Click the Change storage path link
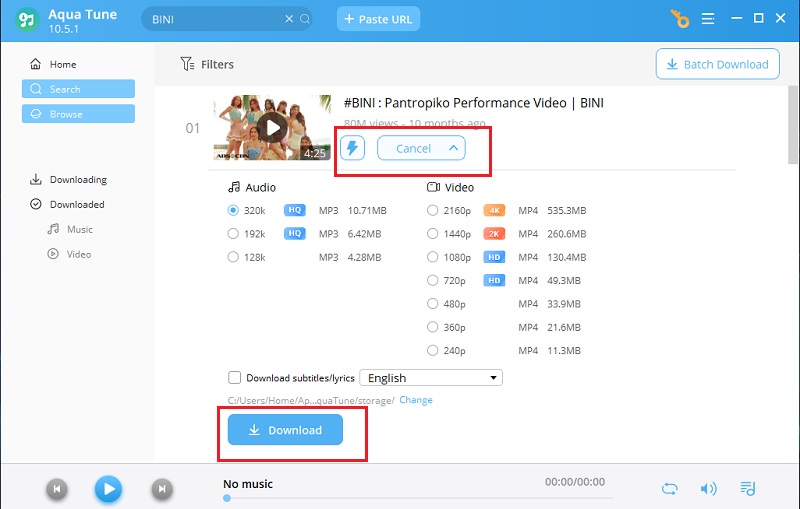This screenshot has height=509, width=800. coord(416,400)
